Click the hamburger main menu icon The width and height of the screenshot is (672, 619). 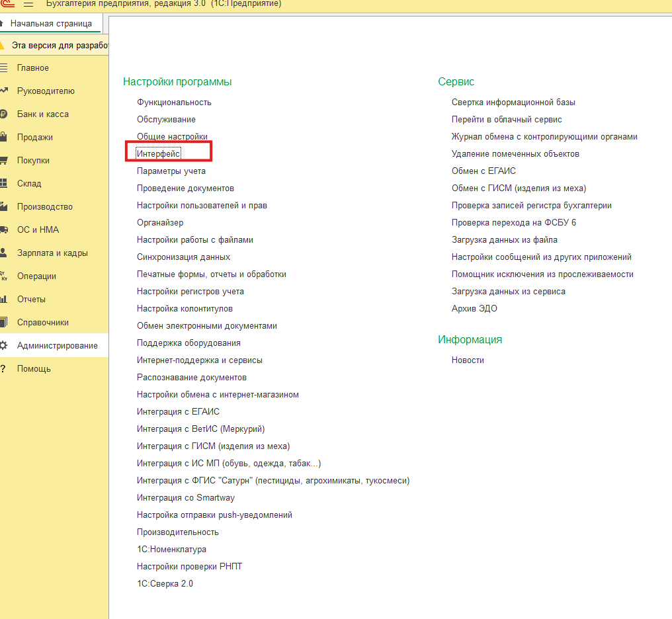click(28, 4)
